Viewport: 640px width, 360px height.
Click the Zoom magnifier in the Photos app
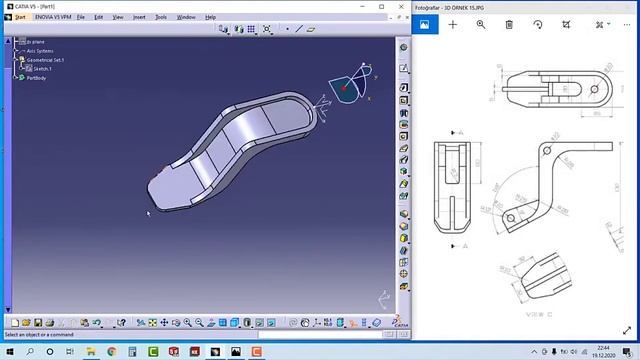click(481, 24)
